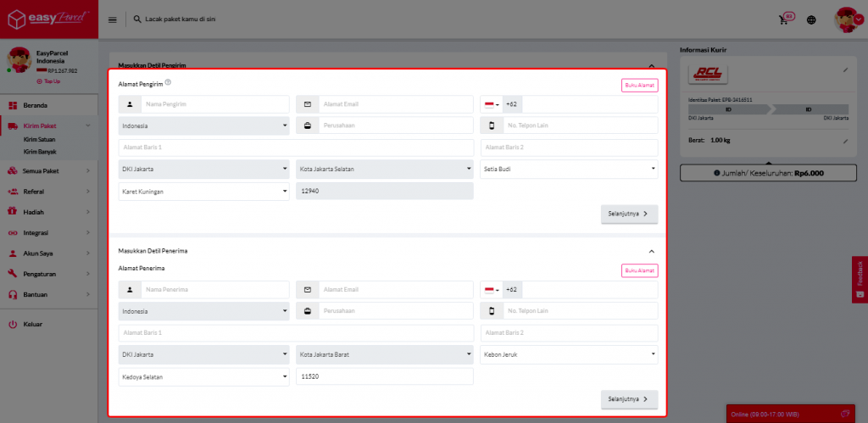Click Selanjutnya in the receiver section

629,398
